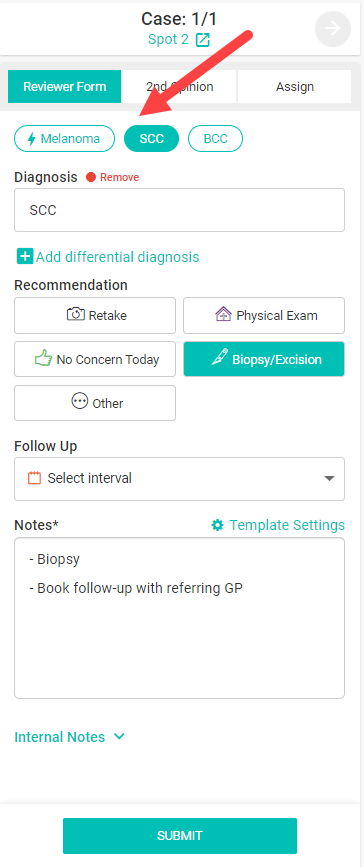Submit the reviewer form

[180, 835]
